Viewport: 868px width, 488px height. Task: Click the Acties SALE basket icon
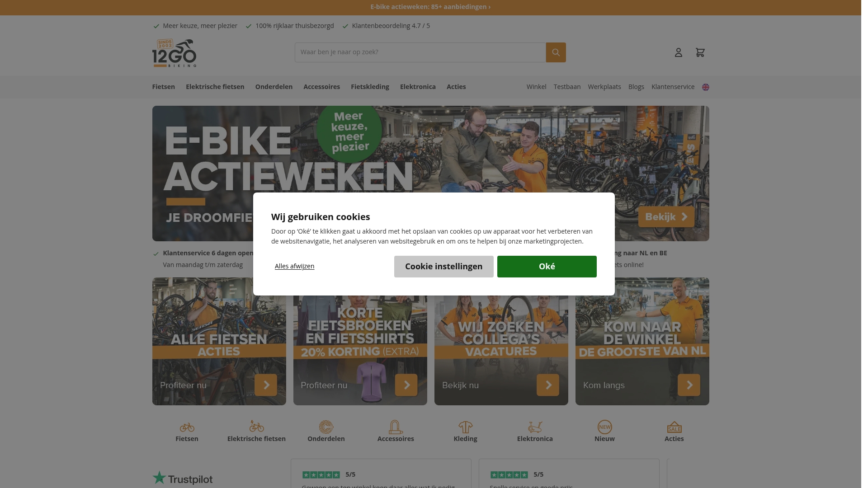(x=674, y=427)
